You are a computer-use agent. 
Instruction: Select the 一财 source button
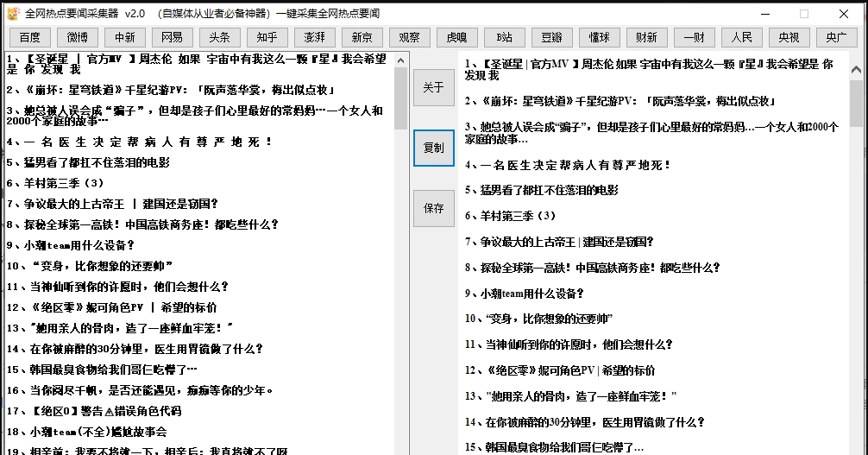pos(695,38)
